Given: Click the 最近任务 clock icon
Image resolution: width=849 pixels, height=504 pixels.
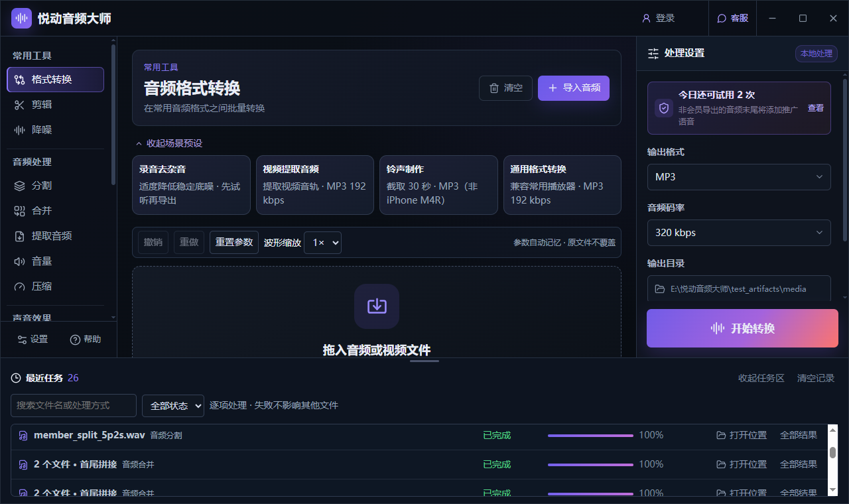Looking at the screenshot, I should pos(16,378).
